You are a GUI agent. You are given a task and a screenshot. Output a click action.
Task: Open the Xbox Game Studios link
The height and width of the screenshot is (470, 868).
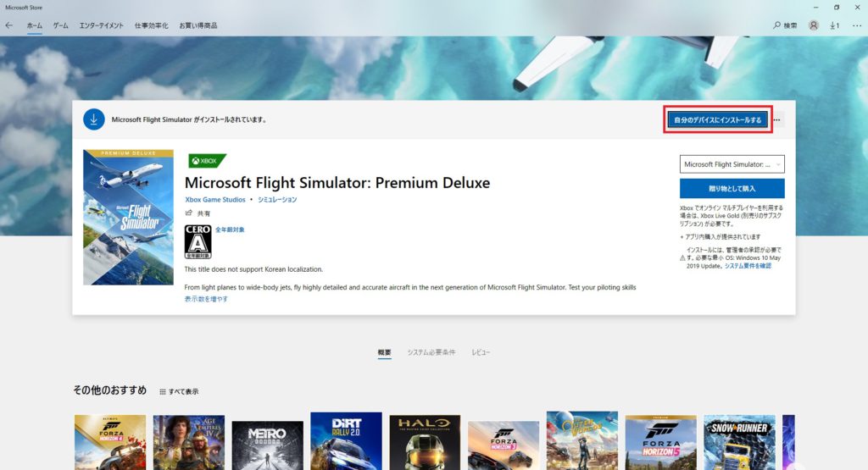click(215, 200)
